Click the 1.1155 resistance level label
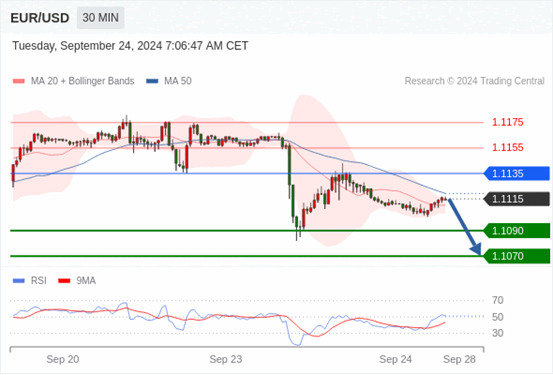This screenshot has height=375, width=553. [508, 147]
